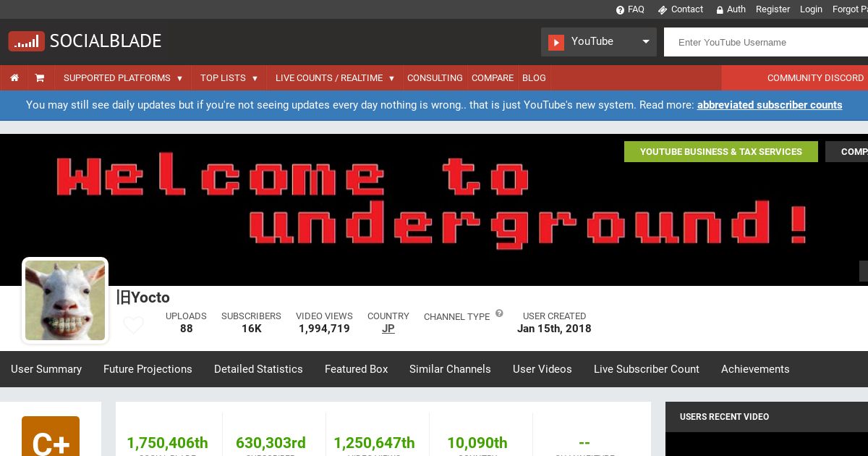Switch to Detailed Statistics tab
This screenshot has height=456, width=868.
(258, 369)
